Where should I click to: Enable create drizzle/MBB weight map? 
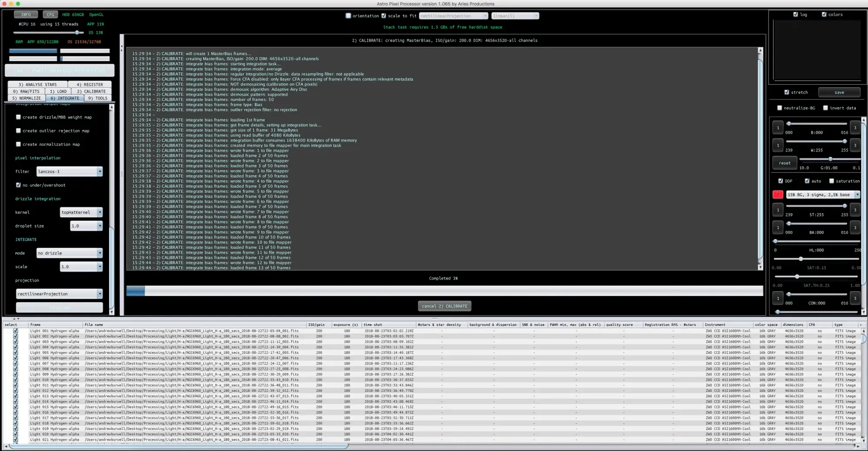(18, 117)
